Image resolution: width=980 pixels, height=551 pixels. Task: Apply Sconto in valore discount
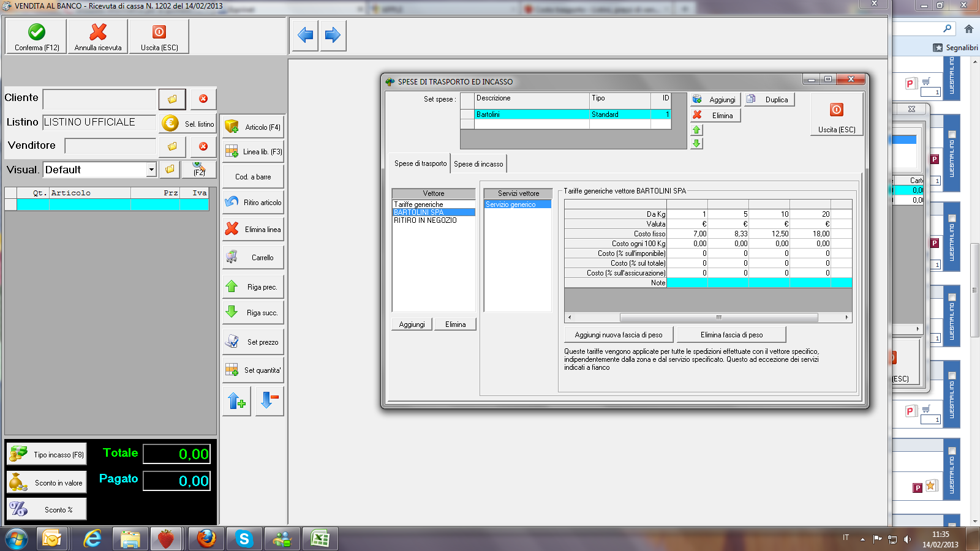(x=47, y=482)
